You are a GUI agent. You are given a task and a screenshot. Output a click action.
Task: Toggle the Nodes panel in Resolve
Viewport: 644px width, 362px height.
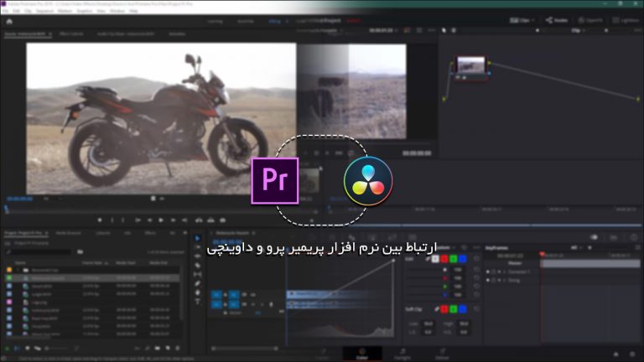tap(557, 20)
